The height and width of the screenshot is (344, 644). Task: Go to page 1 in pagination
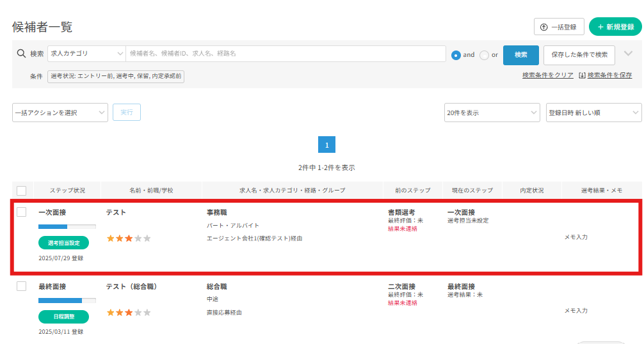point(326,145)
